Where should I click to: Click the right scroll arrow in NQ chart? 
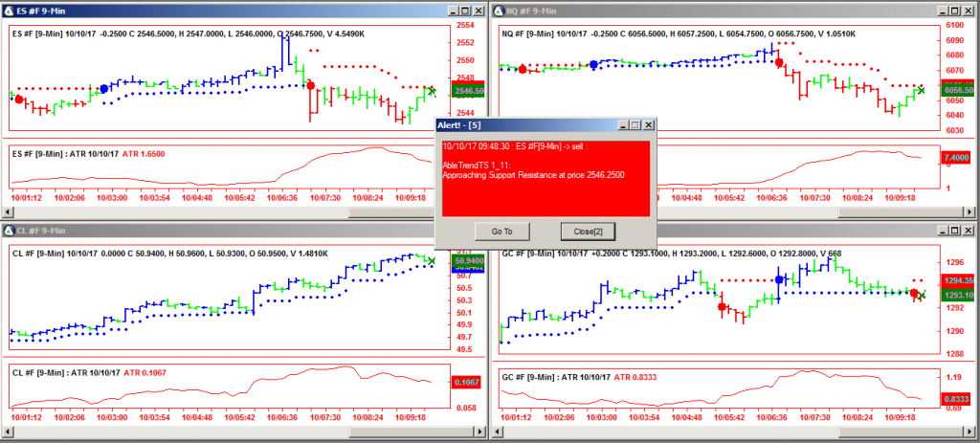point(970,212)
